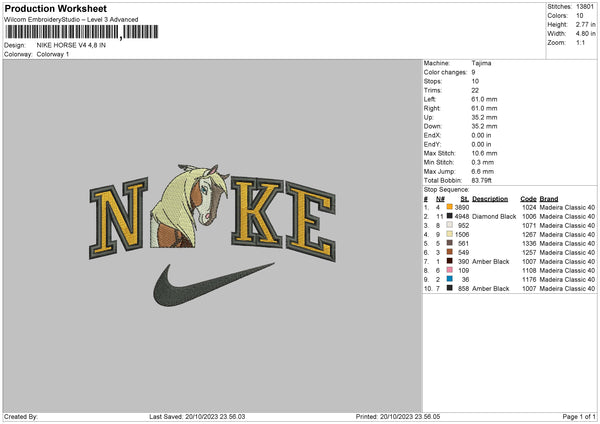The image size is (600, 424).
Task: Click the Production Worksheet heading
Action: coord(55,8)
